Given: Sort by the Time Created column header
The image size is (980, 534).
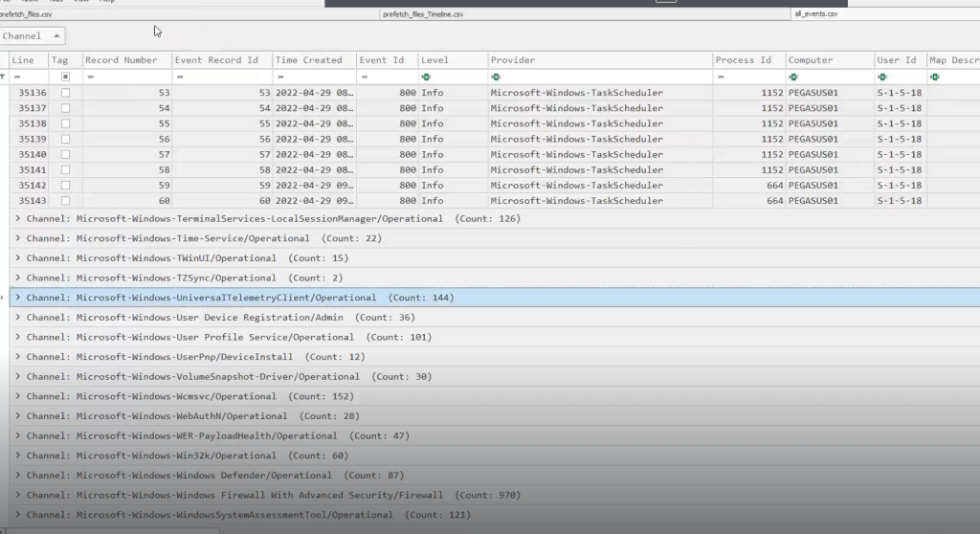Looking at the screenshot, I should [314, 60].
